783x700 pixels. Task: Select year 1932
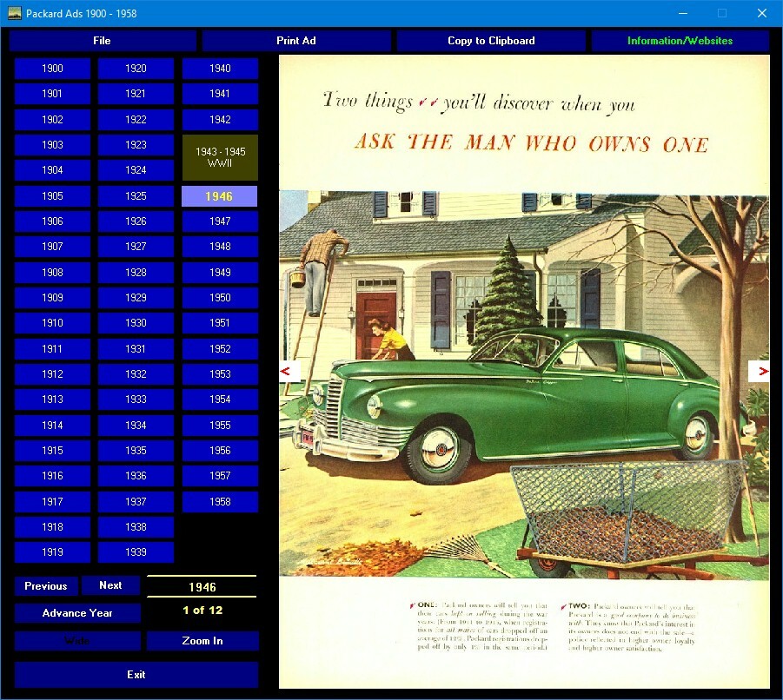(x=136, y=374)
